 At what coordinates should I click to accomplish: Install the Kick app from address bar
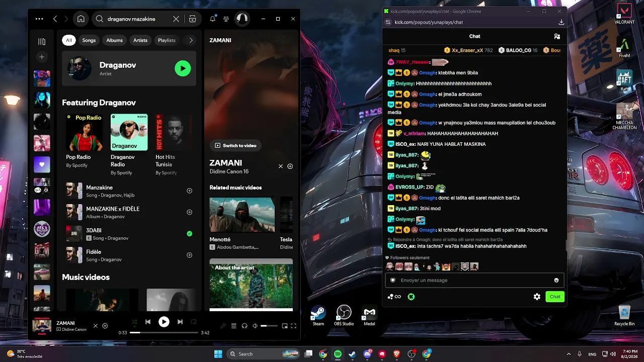(x=561, y=22)
